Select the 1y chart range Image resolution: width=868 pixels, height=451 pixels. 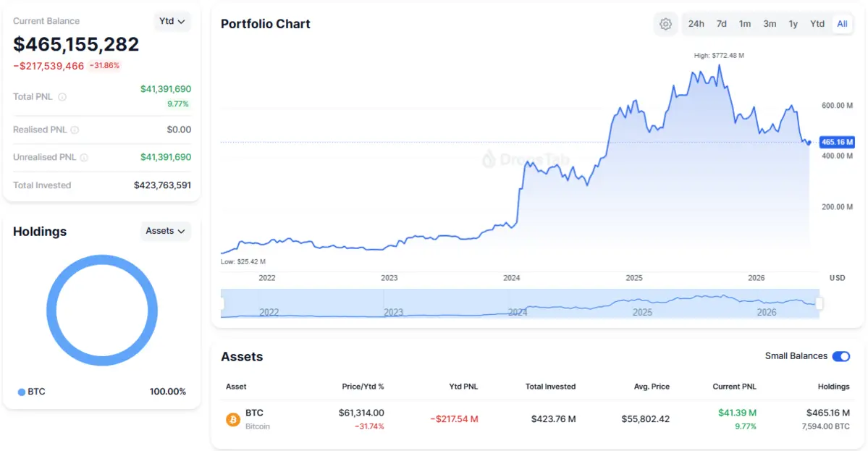(x=793, y=24)
